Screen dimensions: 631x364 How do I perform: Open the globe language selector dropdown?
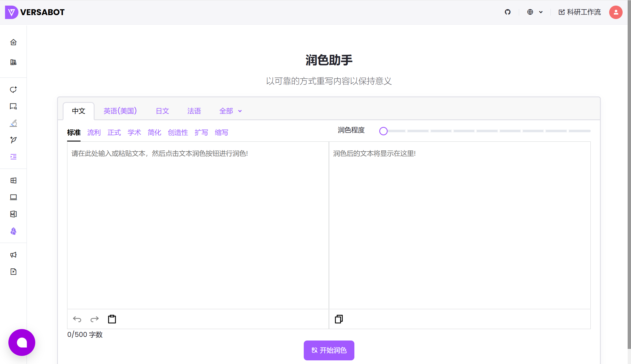click(x=535, y=12)
